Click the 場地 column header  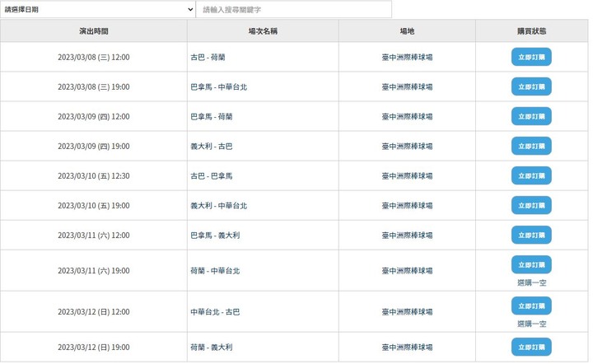(407, 31)
